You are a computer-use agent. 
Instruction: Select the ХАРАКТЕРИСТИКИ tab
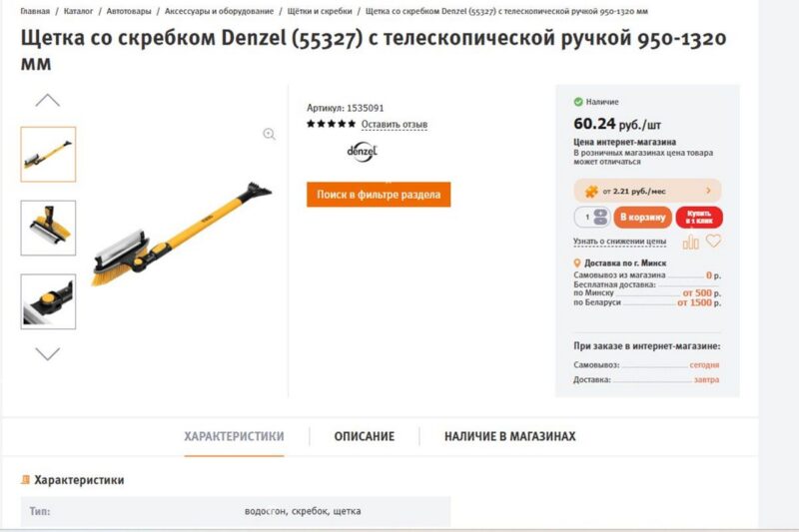(234, 436)
